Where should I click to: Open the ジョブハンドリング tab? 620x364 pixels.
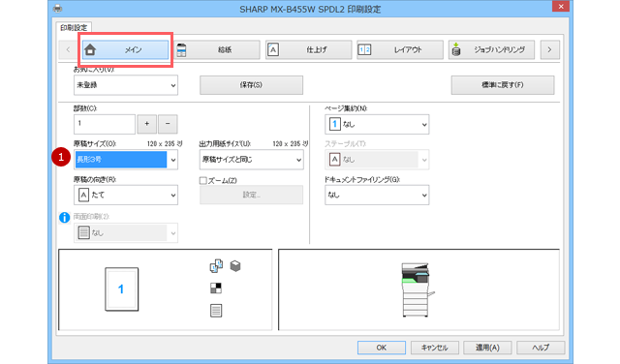[x=491, y=49]
